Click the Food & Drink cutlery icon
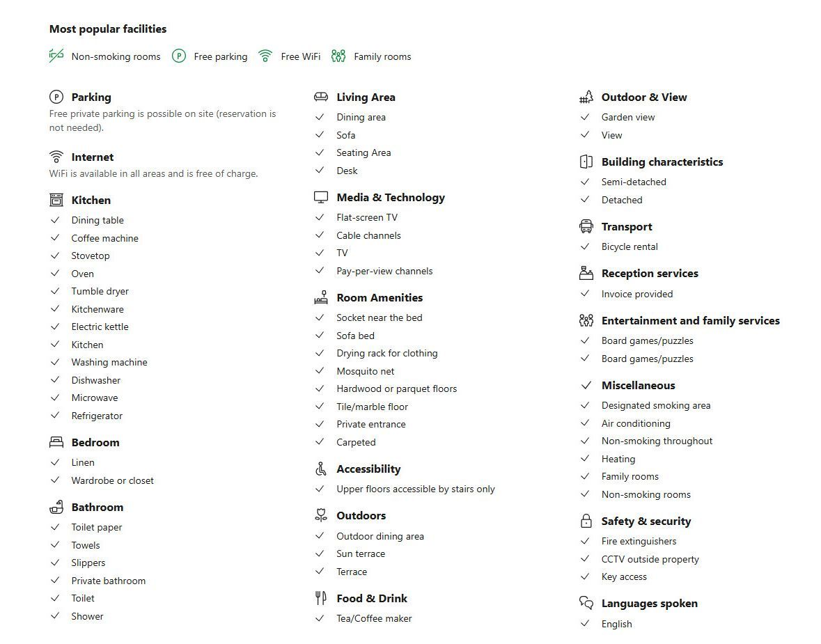The height and width of the screenshot is (644, 821). (321, 598)
